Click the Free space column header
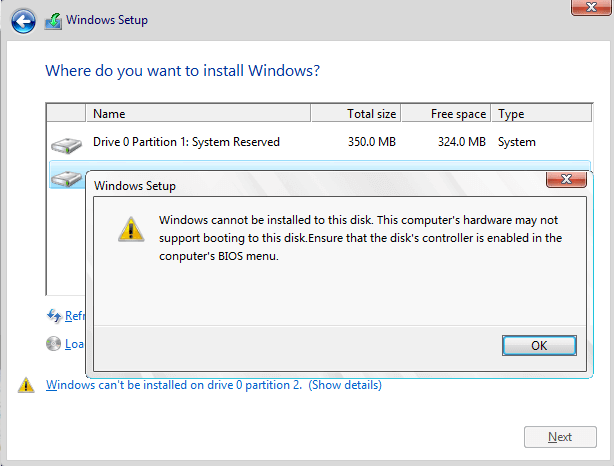The image size is (614, 466). tap(456, 114)
